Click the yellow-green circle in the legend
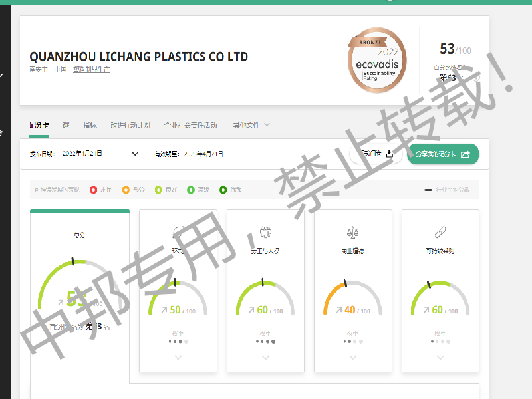The height and width of the screenshot is (399, 532). 158,190
